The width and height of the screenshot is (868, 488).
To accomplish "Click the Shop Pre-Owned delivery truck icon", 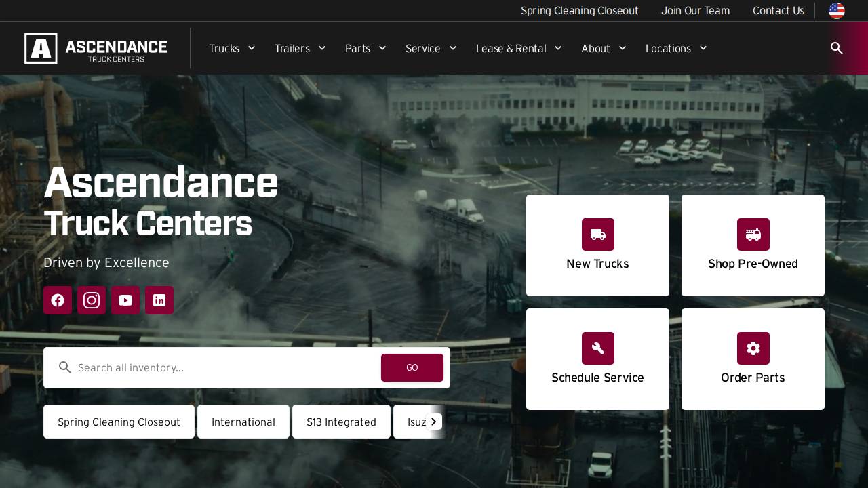I will [x=753, y=235].
